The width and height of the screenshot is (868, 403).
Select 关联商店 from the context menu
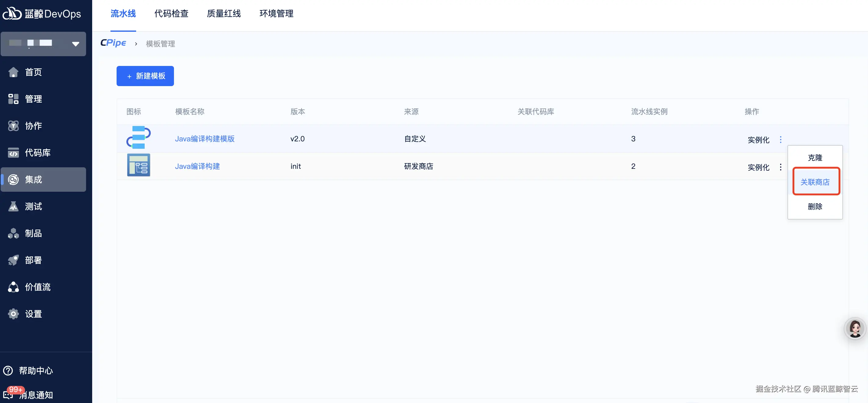[816, 182]
